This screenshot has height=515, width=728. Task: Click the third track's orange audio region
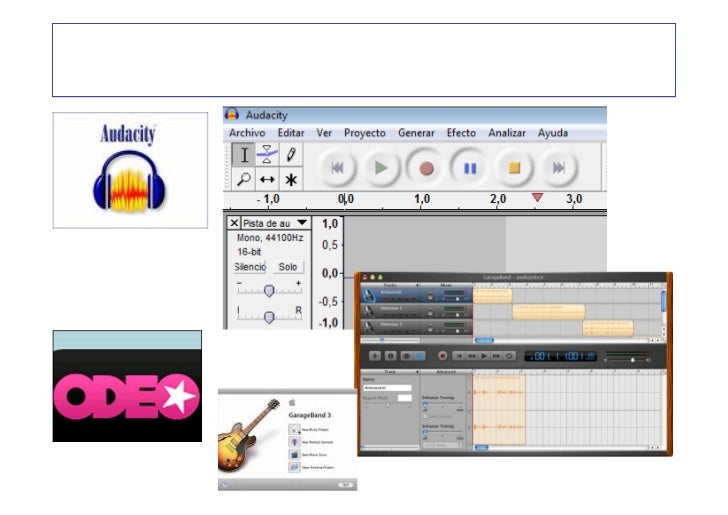click(x=608, y=327)
